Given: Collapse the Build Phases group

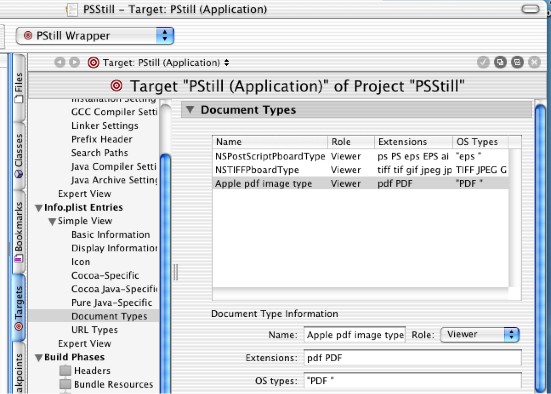Looking at the screenshot, I should [39, 358].
